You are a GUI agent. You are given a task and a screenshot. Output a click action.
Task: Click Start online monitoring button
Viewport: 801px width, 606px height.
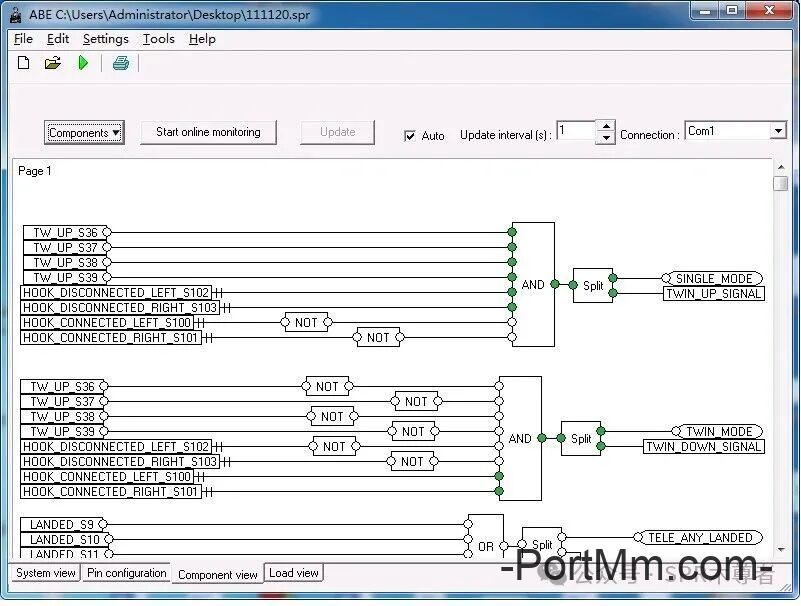tap(208, 132)
